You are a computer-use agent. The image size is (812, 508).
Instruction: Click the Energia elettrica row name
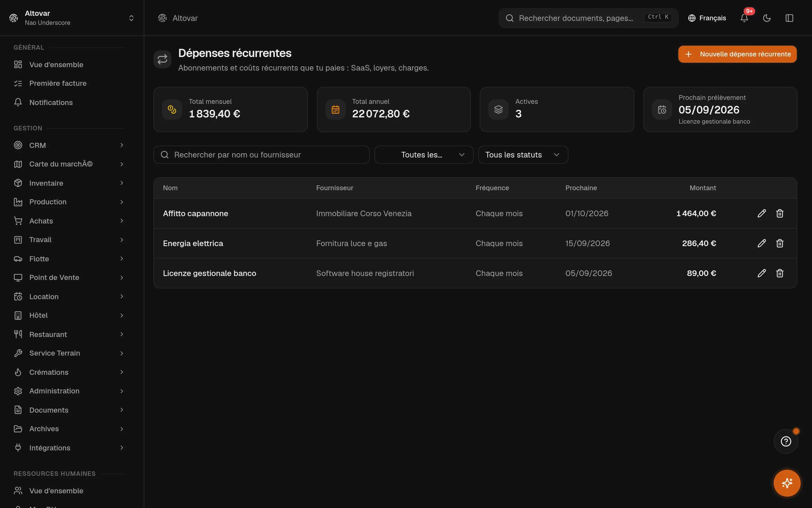pyautogui.click(x=193, y=243)
